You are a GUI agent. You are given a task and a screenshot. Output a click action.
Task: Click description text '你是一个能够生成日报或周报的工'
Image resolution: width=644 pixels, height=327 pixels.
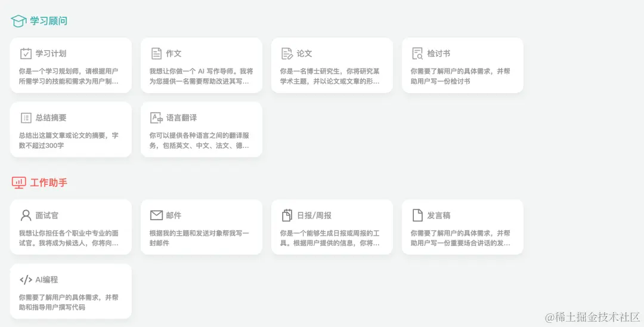tap(330, 233)
